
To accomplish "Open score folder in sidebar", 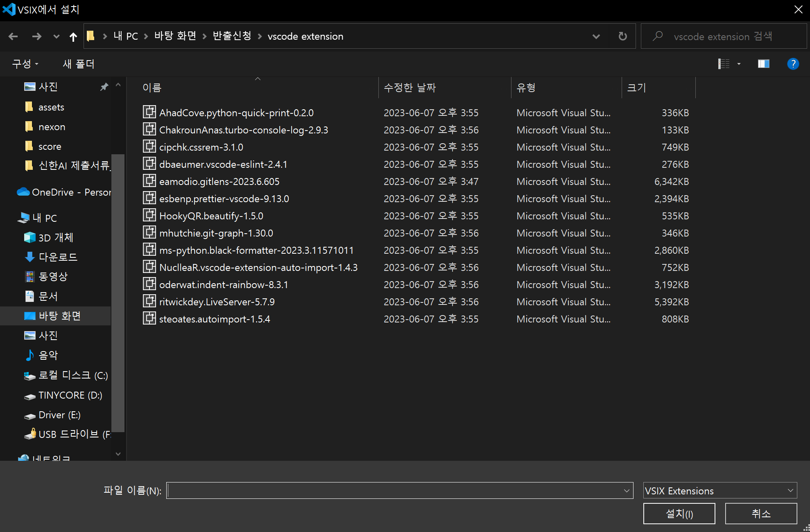I will point(50,147).
